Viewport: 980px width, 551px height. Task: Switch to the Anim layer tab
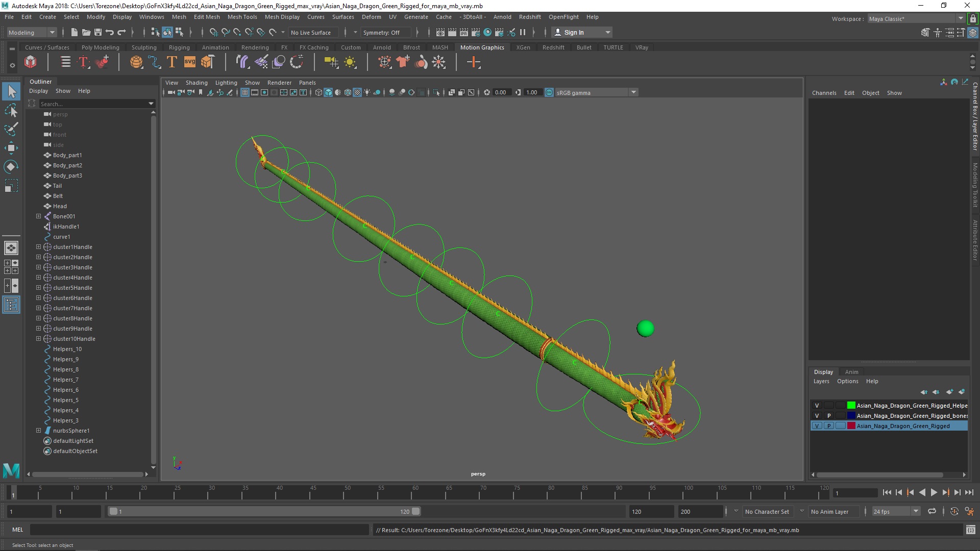tap(851, 372)
